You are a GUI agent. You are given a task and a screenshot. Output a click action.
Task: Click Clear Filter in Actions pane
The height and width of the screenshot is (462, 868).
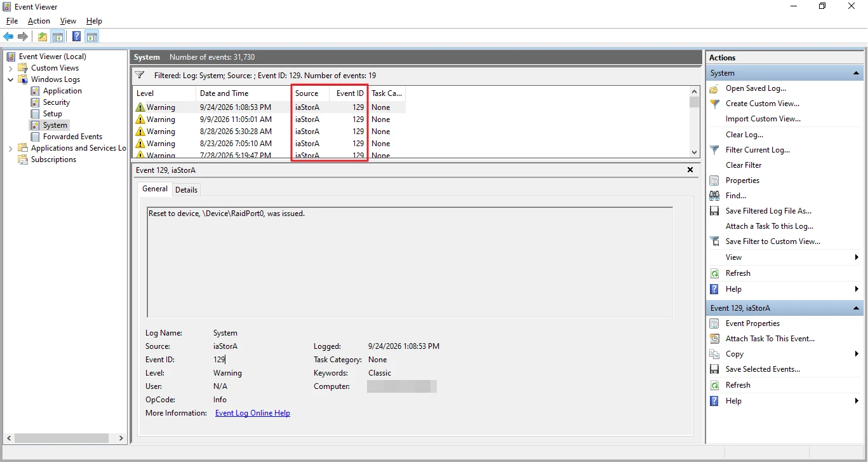point(744,165)
